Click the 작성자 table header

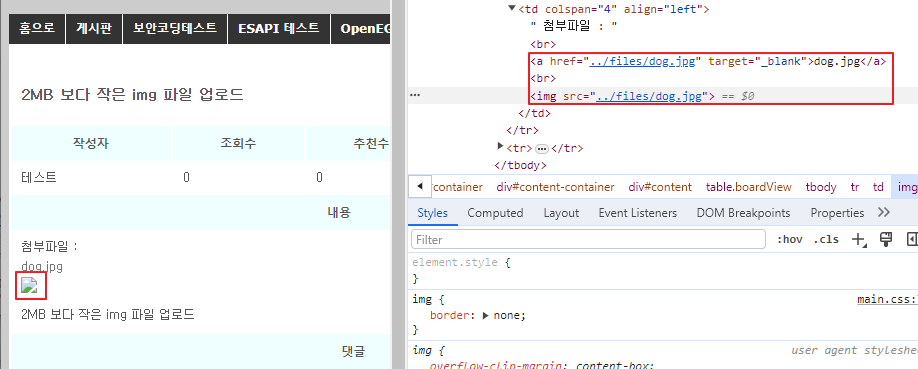[x=91, y=144]
